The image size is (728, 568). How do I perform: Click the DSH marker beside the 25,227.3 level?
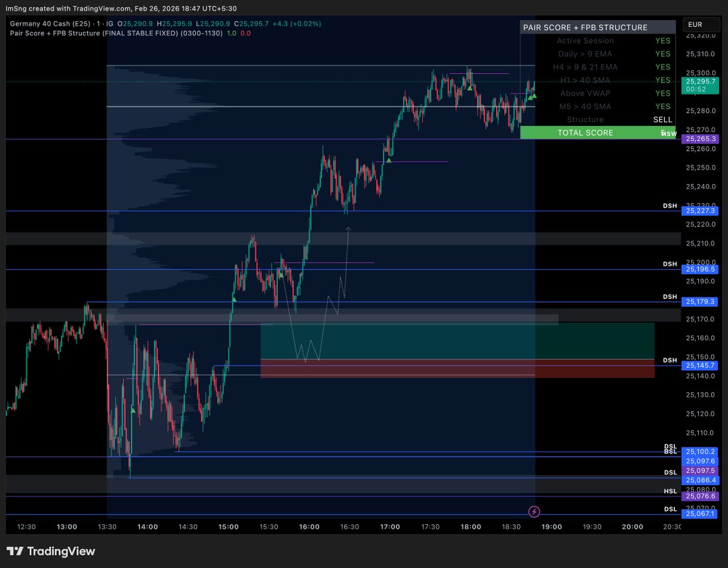click(670, 205)
